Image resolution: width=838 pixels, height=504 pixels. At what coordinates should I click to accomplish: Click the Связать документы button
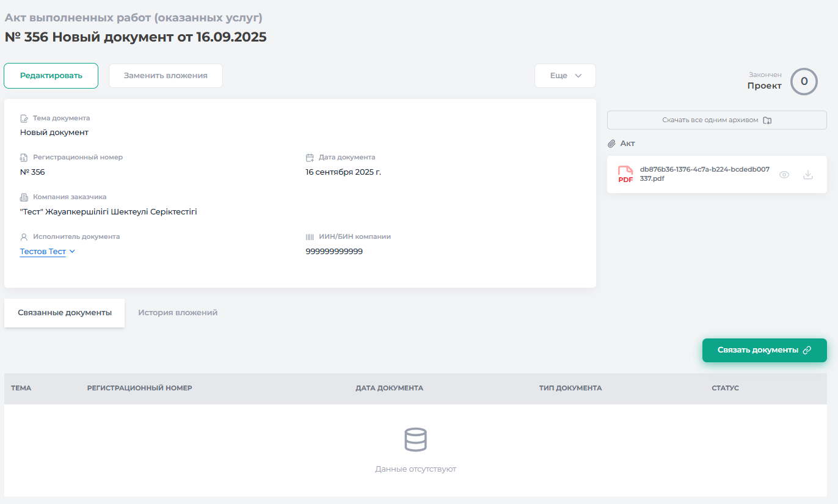click(764, 350)
